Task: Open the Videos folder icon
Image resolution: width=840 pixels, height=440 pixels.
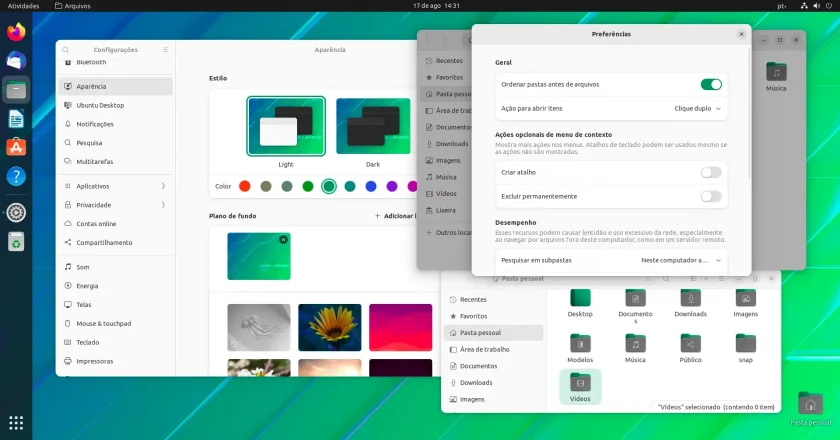Action: click(580, 386)
